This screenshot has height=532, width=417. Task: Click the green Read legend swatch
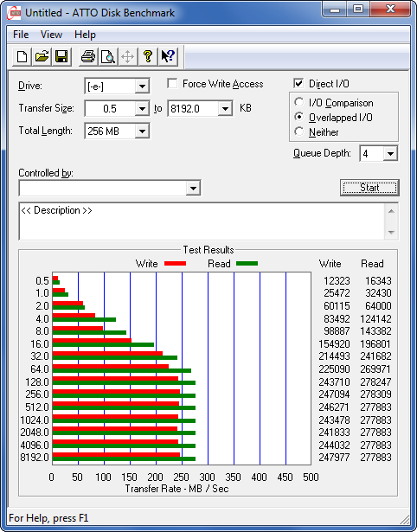coord(247,264)
